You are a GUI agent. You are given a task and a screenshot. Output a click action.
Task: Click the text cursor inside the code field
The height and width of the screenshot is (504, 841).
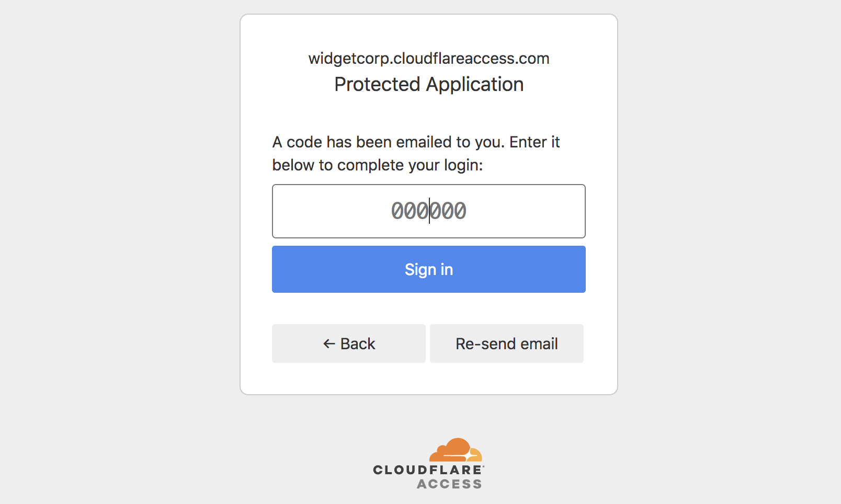(x=429, y=211)
